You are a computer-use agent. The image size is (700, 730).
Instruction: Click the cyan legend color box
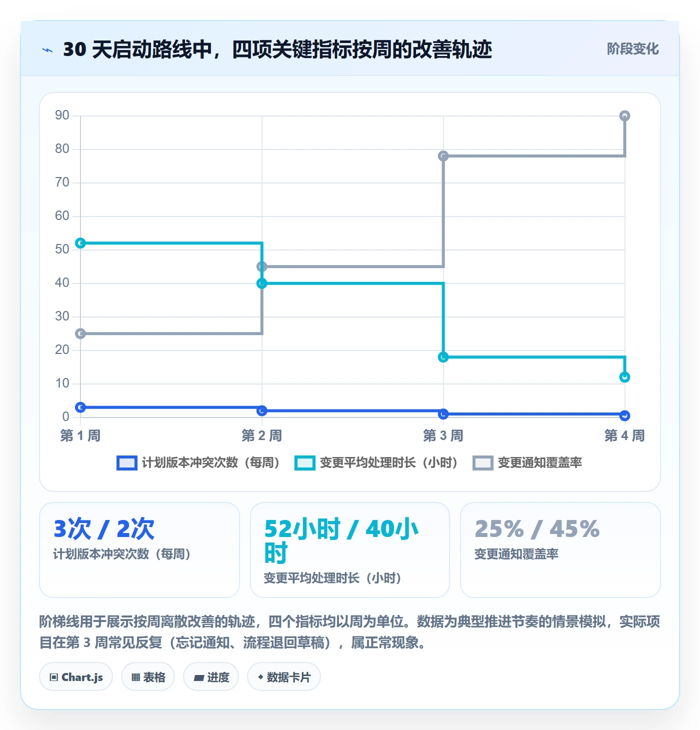coord(304,463)
